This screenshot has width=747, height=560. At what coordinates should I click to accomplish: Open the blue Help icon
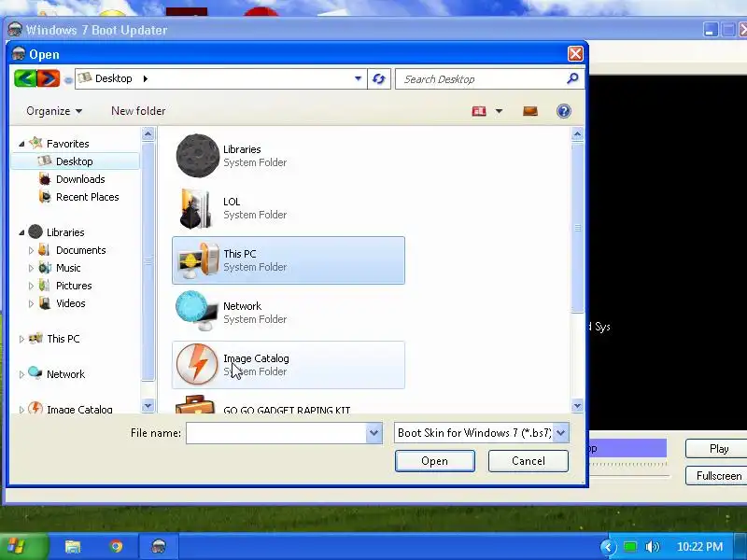564,111
